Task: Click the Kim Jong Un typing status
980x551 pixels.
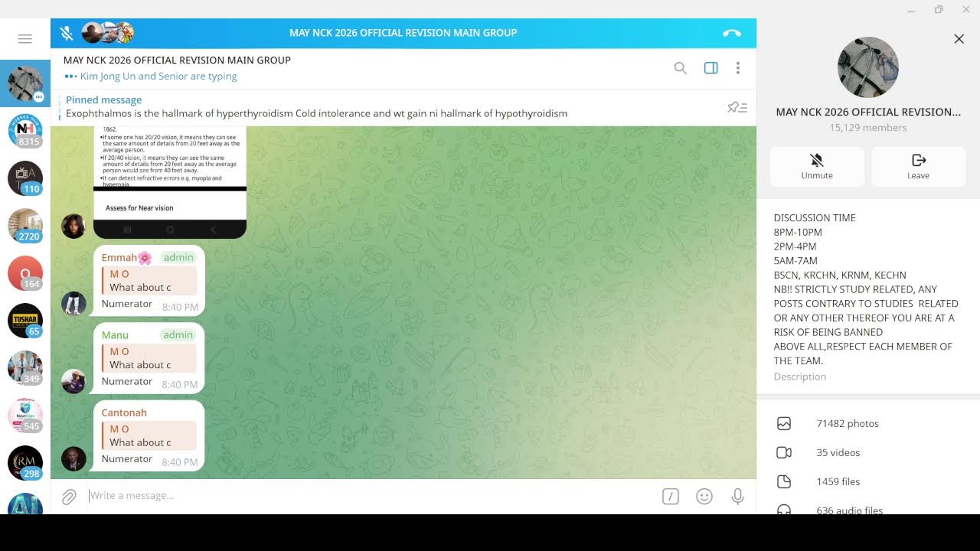Action: coord(150,77)
